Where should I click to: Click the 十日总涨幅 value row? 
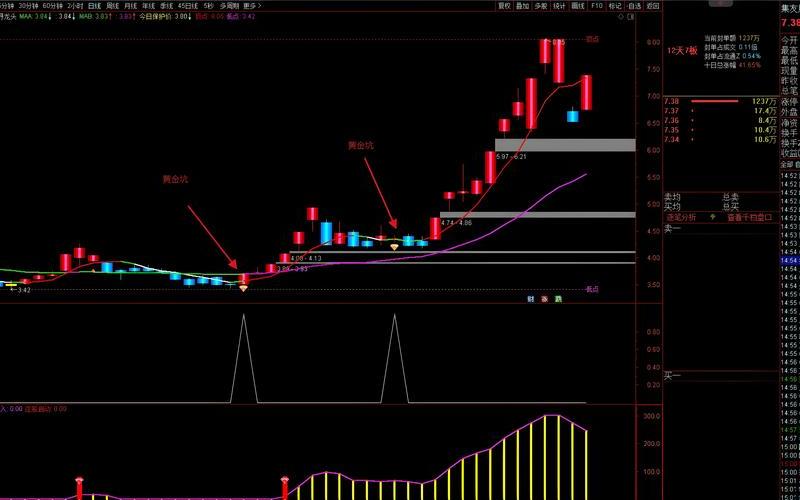(732, 65)
